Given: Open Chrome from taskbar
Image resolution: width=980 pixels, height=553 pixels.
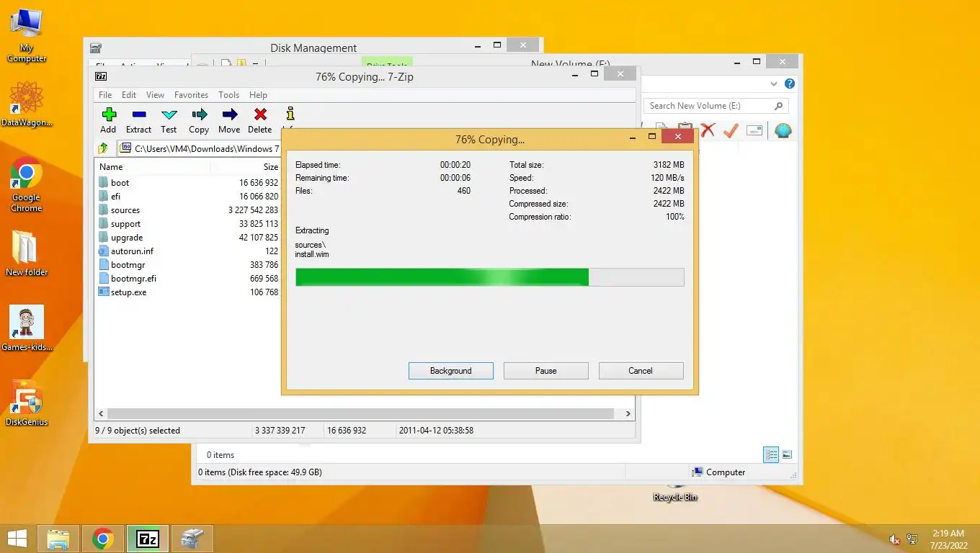Looking at the screenshot, I should [x=103, y=539].
